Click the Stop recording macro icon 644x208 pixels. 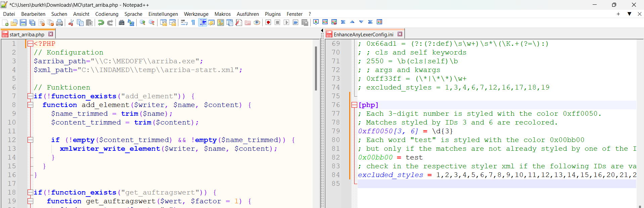point(277,23)
